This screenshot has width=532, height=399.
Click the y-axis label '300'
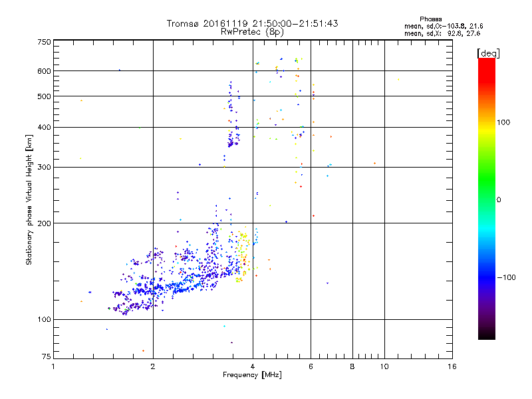coord(44,168)
